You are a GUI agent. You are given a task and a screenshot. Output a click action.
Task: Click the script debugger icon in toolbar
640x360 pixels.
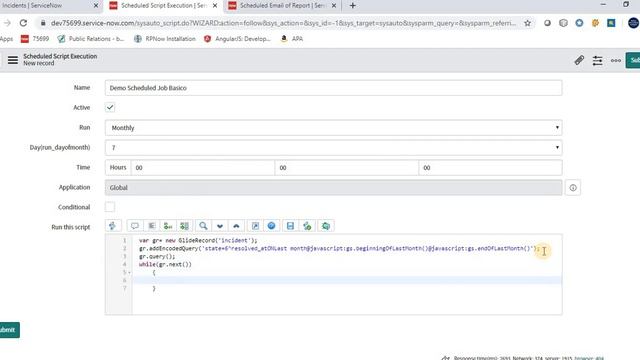307,226
